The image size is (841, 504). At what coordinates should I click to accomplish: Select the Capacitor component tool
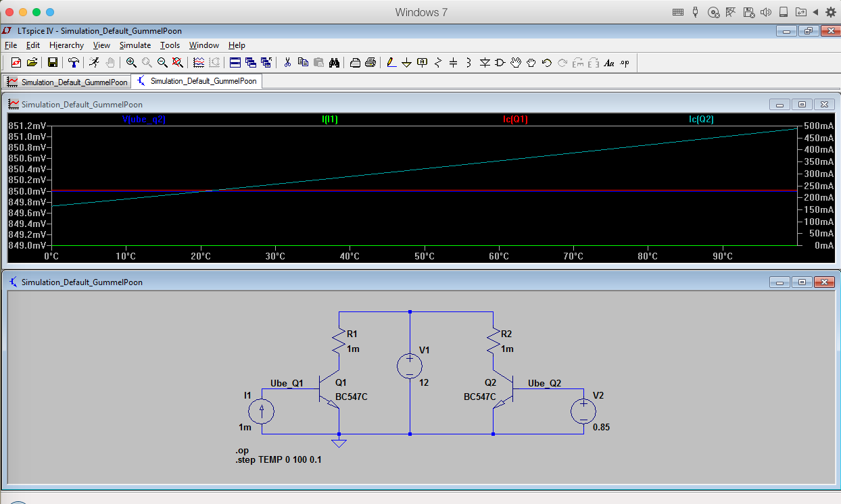[453, 63]
